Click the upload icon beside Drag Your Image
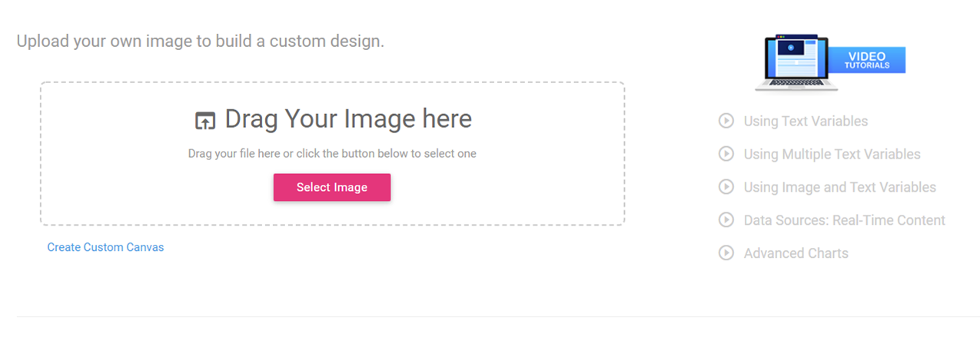Viewport: 980px width, 341px height. [x=204, y=120]
